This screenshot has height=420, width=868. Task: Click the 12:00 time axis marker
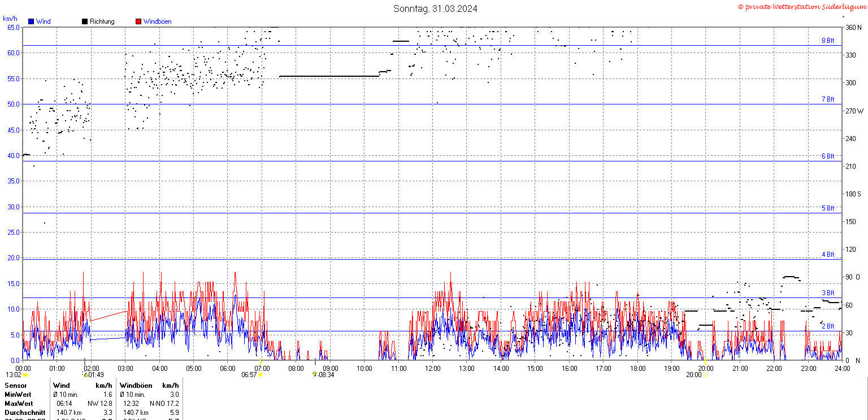(433, 369)
